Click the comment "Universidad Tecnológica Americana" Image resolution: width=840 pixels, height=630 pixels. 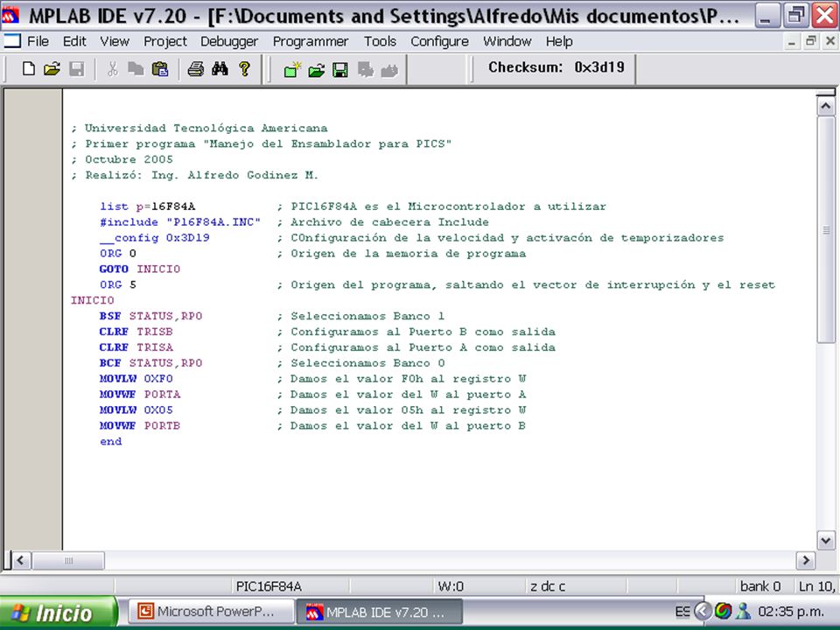(206, 128)
